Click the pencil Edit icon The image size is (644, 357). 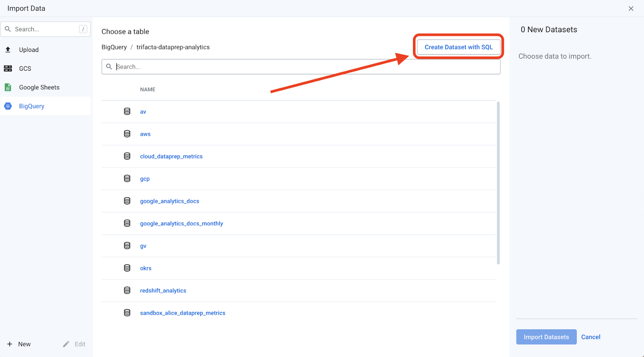click(66, 344)
